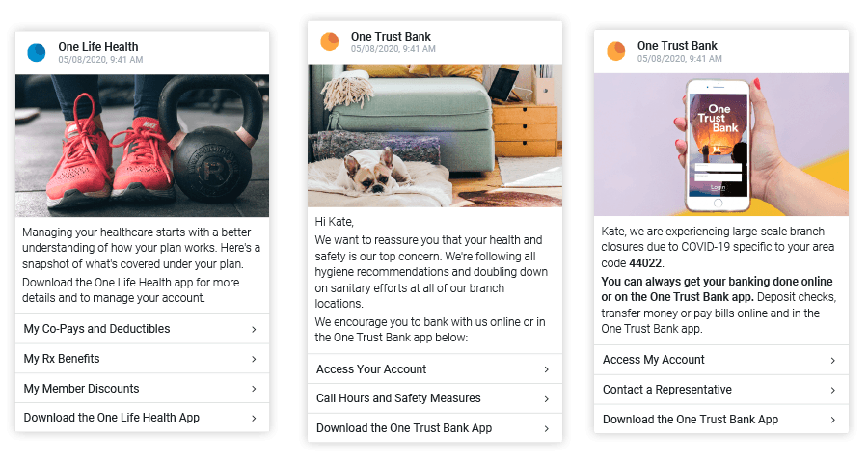Click chevron beside Access Your Account
Image resolution: width=868 pixels, height=463 pixels.
pyautogui.click(x=547, y=369)
